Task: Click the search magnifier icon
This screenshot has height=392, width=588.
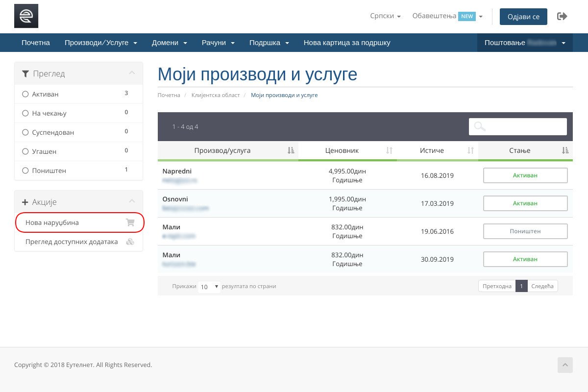Action: 480,126
